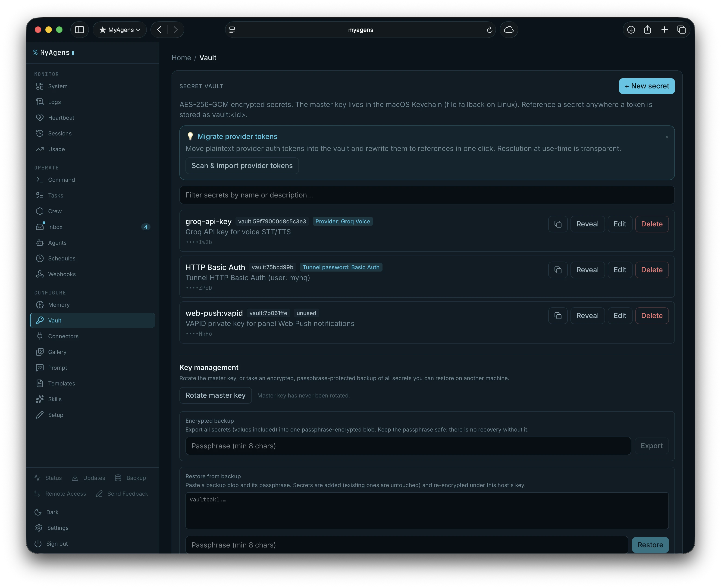Open Updates in the footer
The height and width of the screenshot is (588, 721).
click(x=88, y=478)
